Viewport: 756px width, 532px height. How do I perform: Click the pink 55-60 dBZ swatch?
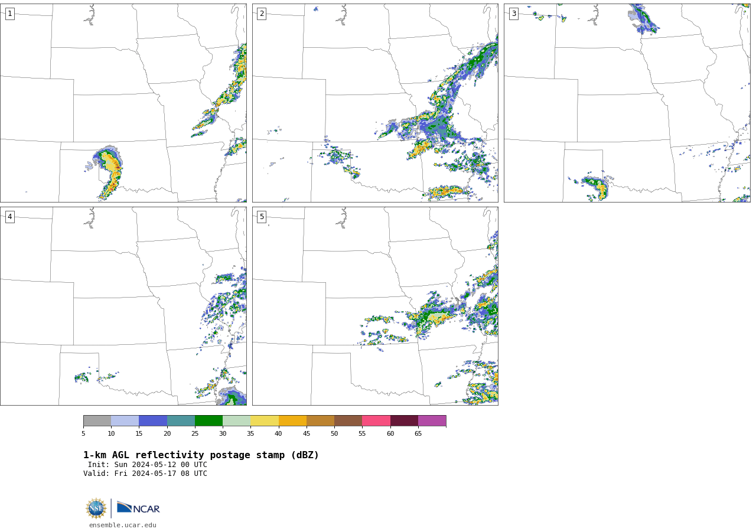pos(376,420)
